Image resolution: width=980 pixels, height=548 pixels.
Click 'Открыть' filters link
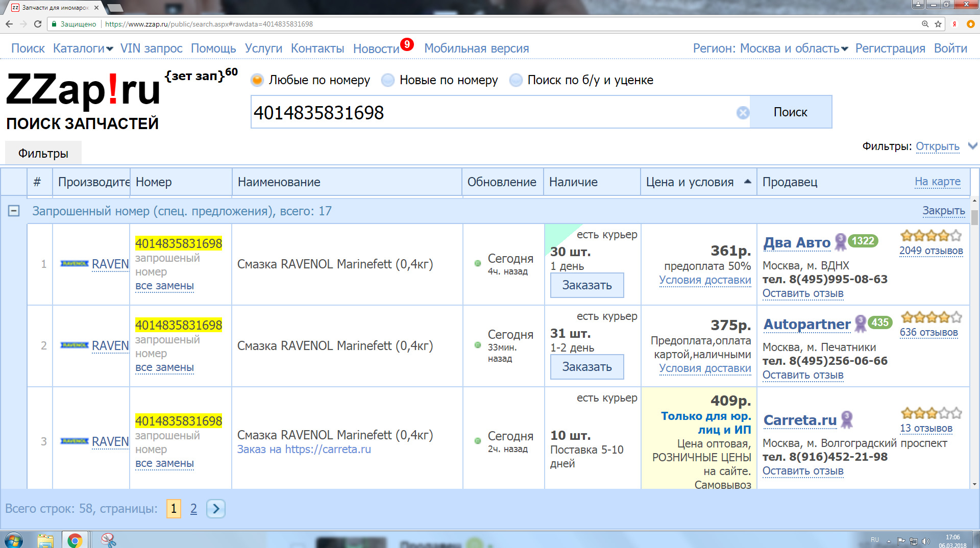click(x=938, y=146)
